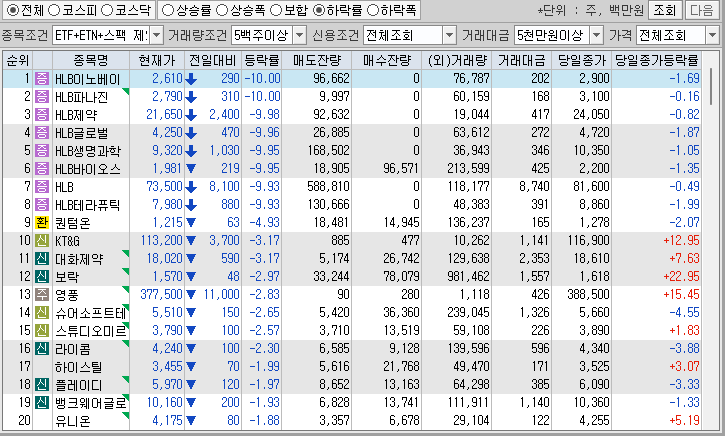The image size is (725, 436).
Task: Click the down triangle in HLB바이오스 row
Action: tap(191, 169)
